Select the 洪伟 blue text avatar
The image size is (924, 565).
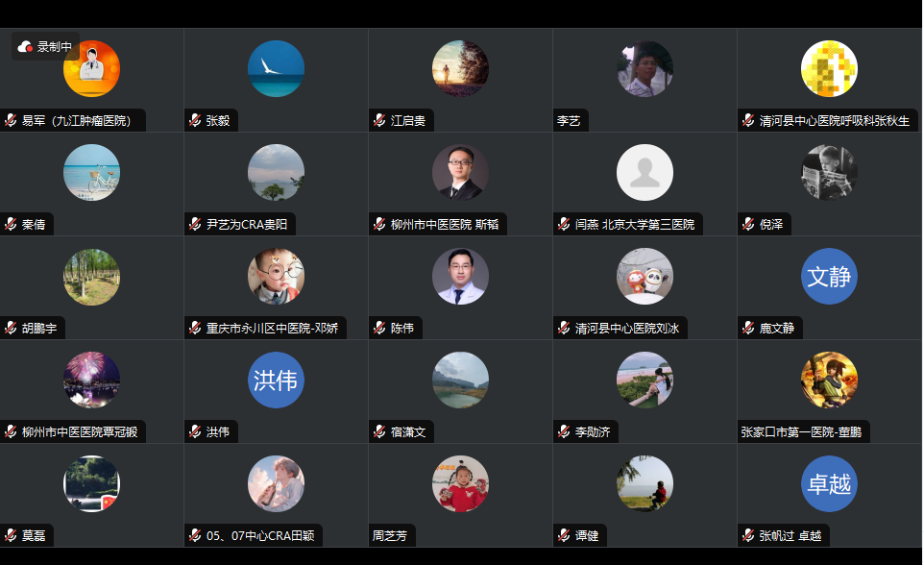[276, 380]
